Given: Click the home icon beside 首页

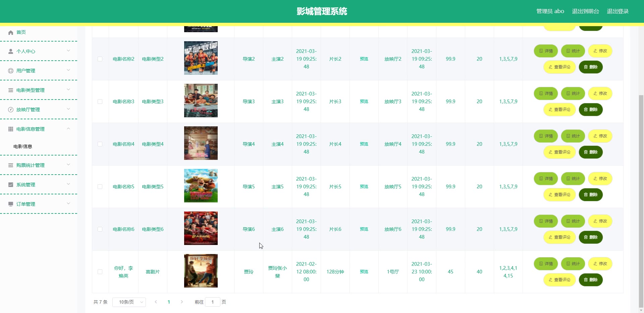Looking at the screenshot, I should point(11,33).
